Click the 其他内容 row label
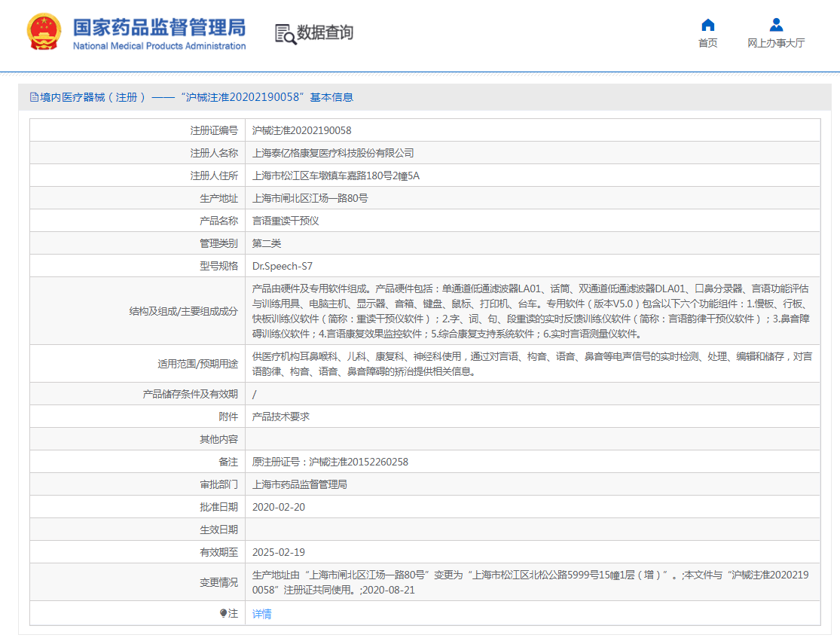Screen dimensions: 840x644 (x=218, y=439)
